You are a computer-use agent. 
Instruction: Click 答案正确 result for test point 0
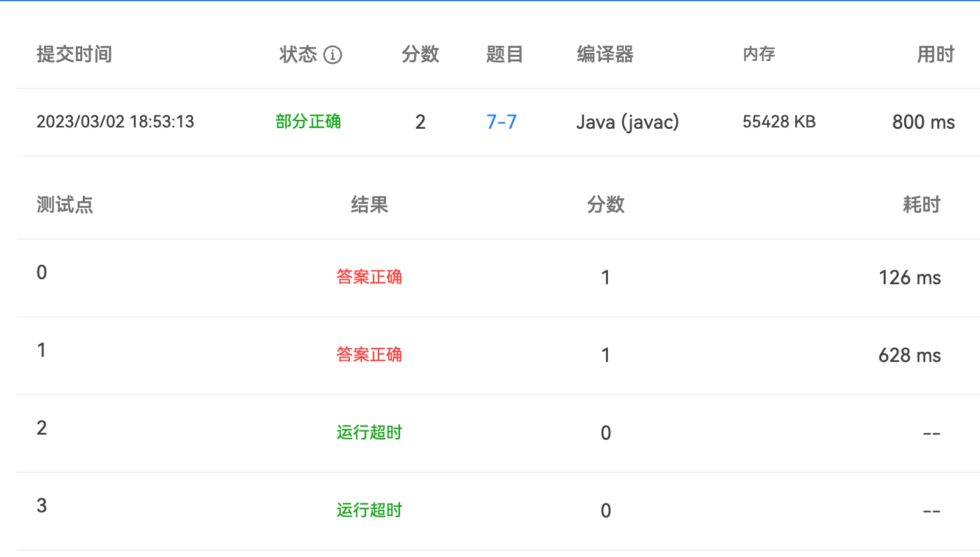[369, 277]
